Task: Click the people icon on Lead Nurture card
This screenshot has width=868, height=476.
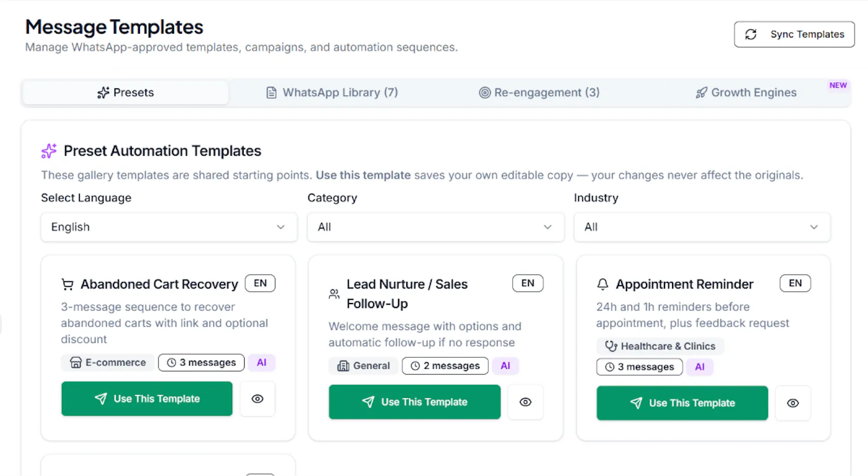Action: [x=334, y=294]
